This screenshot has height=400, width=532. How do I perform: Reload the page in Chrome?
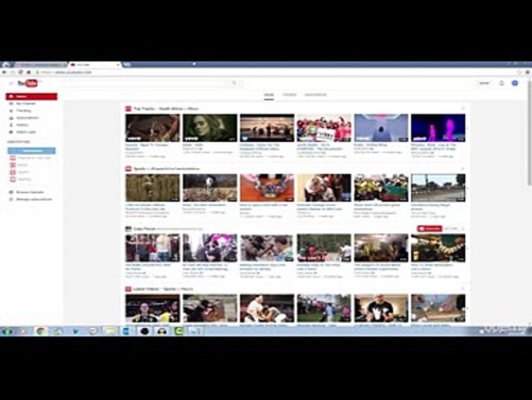coord(21,72)
